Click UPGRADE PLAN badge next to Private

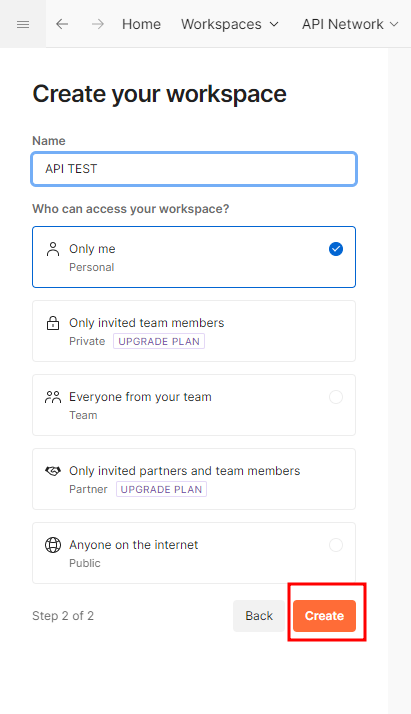pyautogui.click(x=159, y=341)
